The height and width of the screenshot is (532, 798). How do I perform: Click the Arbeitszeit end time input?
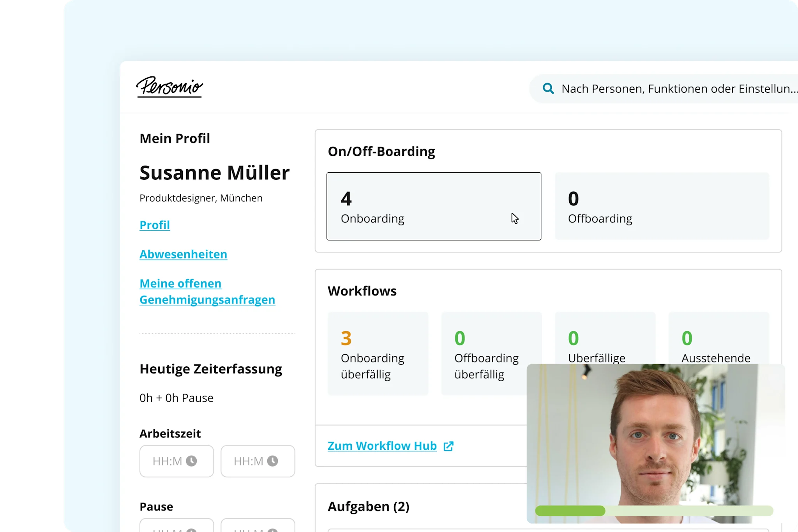[x=249, y=461]
